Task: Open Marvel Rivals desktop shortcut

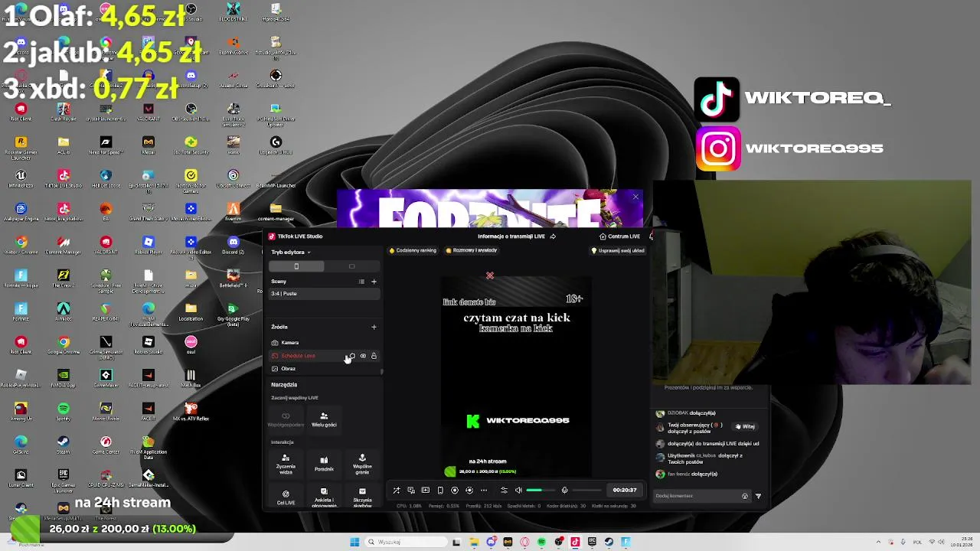Action: coord(106,412)
